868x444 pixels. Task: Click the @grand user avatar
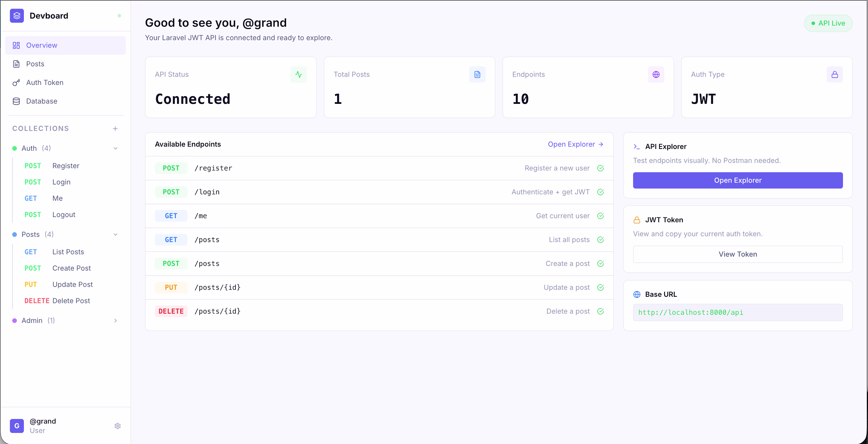point(16,426)
